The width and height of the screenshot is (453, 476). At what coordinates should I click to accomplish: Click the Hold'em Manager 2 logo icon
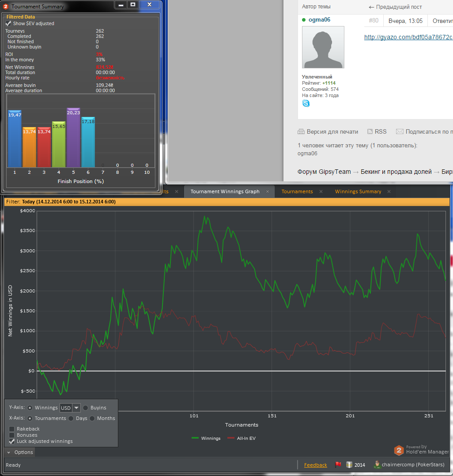coord(399,450)
